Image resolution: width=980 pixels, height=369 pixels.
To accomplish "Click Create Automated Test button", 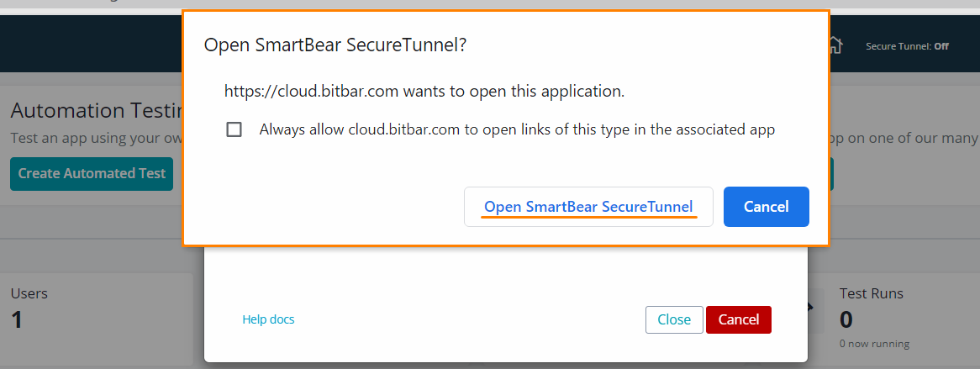I will [x=92, y=173].
